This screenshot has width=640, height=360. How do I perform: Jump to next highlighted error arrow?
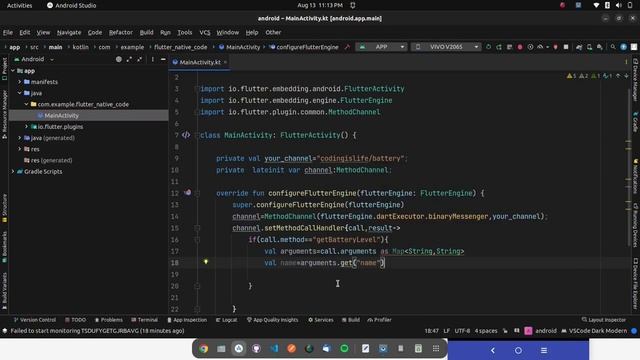pos(627,76)
